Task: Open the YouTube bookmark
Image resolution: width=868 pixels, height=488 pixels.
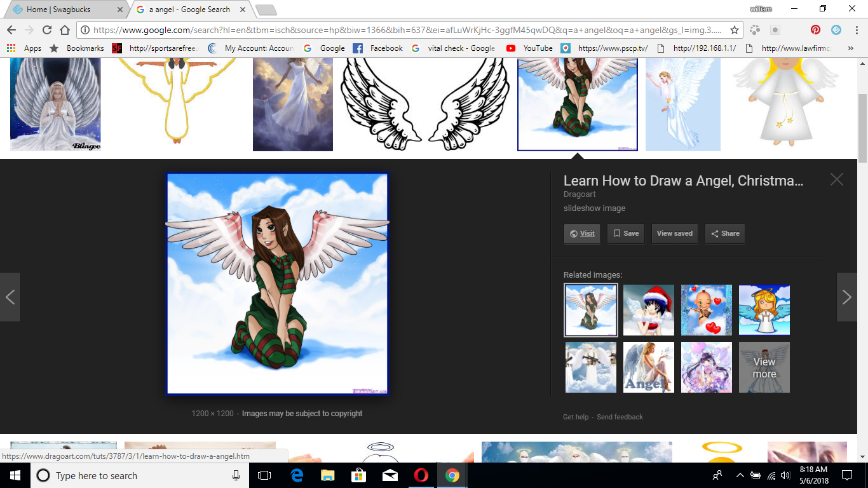Action: [x=529, y=48]
